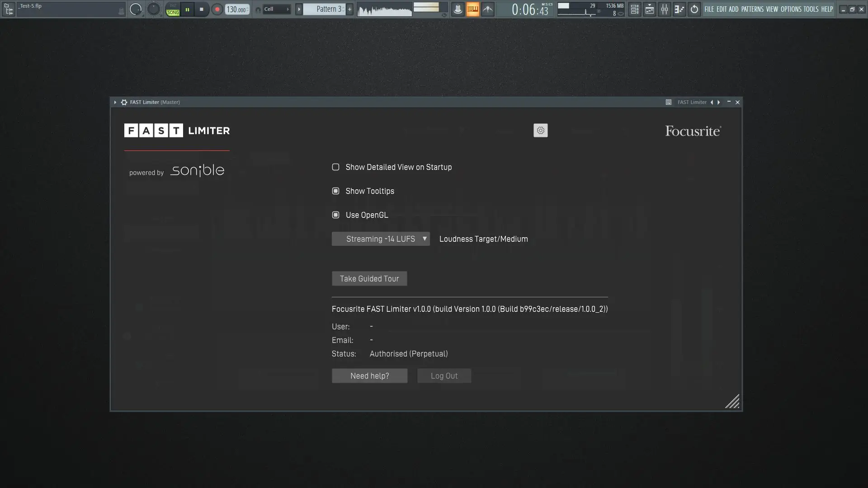Open the Cell snap selector dropdown
Image resolution: width=868 pixels, height=488 pixels.
point(276,9)
